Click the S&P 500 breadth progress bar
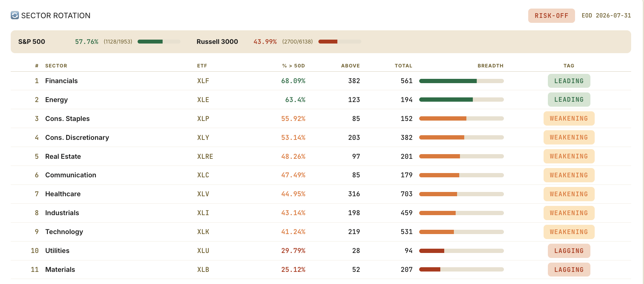The height and width of the screenshot is (284, 644). (x=159, y=42)
